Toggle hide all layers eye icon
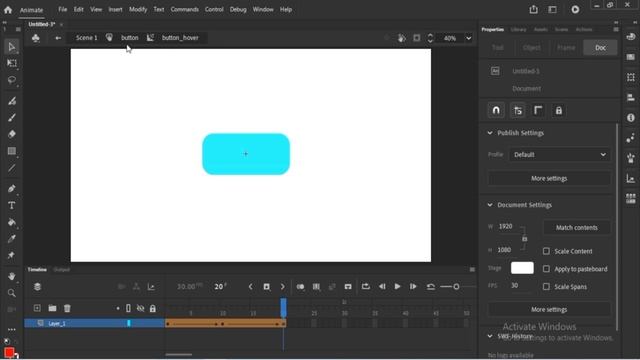 [140, 308]
